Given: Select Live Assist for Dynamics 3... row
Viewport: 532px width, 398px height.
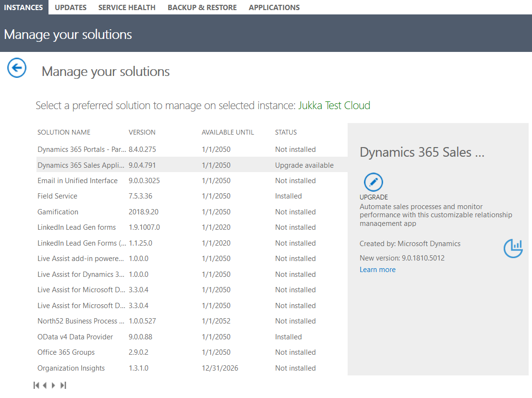Looking at the screenshot, I should (x=192, y=274).
